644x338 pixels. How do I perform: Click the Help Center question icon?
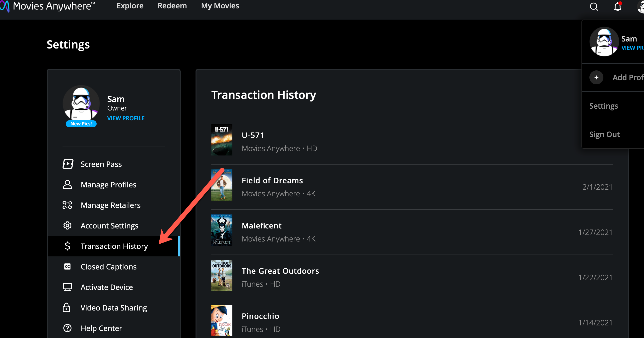point(67,328)
